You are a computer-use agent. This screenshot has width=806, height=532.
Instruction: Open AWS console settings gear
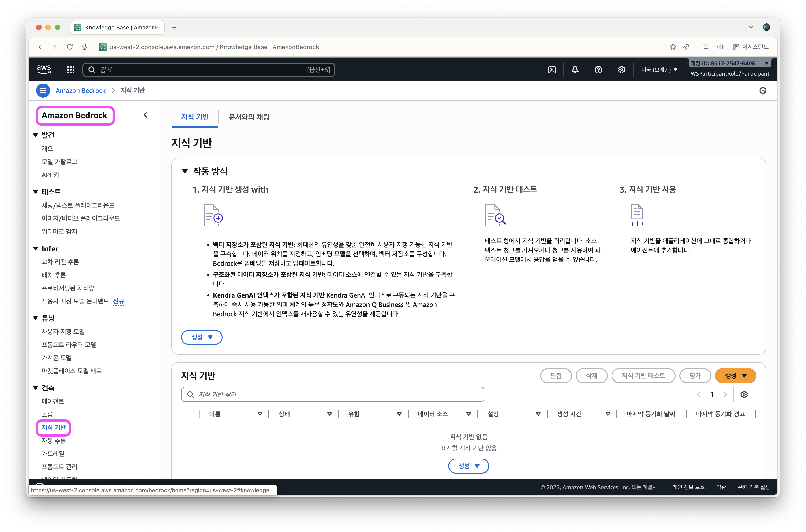point(621,69)
